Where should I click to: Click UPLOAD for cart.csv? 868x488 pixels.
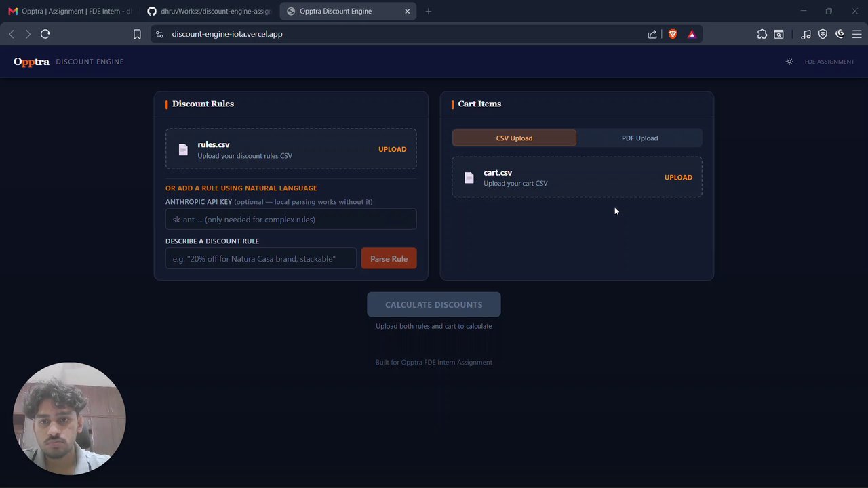[x=678, y=178]
